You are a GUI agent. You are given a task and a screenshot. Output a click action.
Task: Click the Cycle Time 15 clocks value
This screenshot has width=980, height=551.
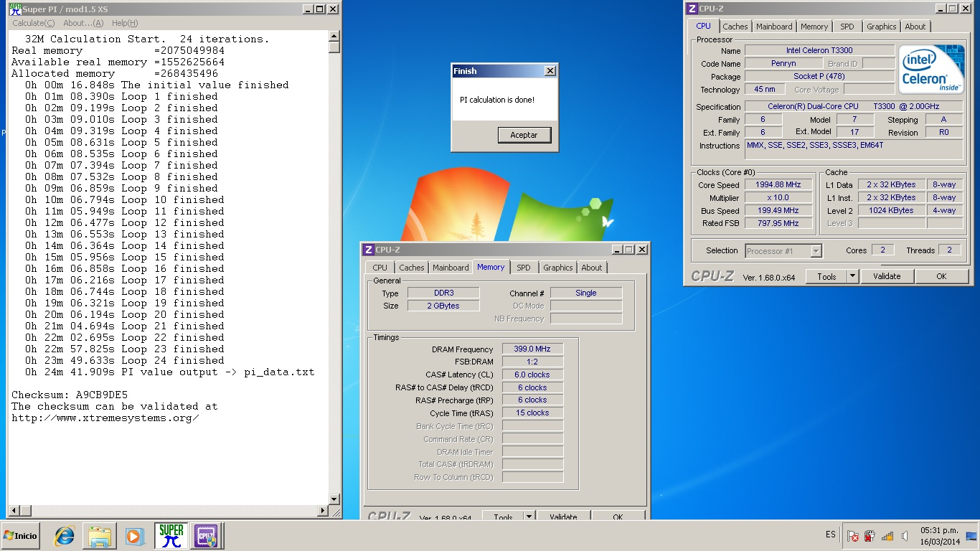point(532,413)
